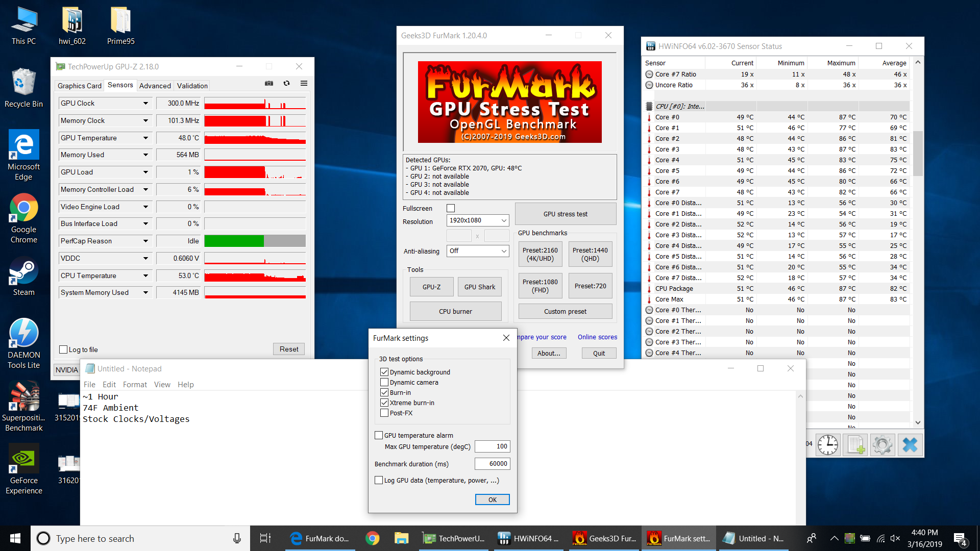Click Windows Start button
Viewport: 980px width, 551px height.
click(x=15, y=538)
